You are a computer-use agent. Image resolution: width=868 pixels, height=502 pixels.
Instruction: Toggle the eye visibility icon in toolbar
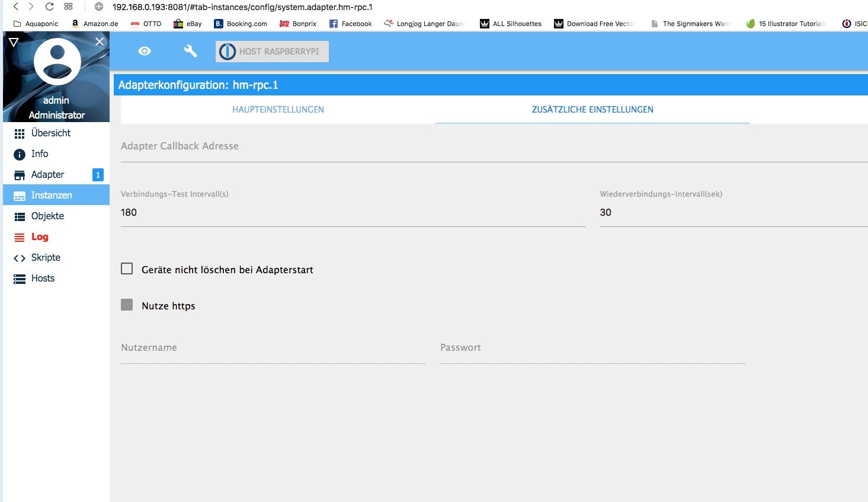point(145,52)
